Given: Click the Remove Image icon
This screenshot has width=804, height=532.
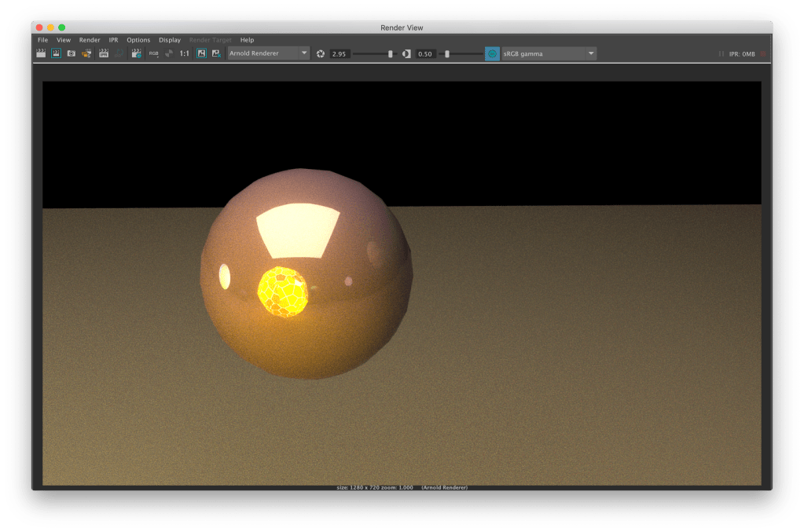Looking at the screenshot, I should (216, 53).
